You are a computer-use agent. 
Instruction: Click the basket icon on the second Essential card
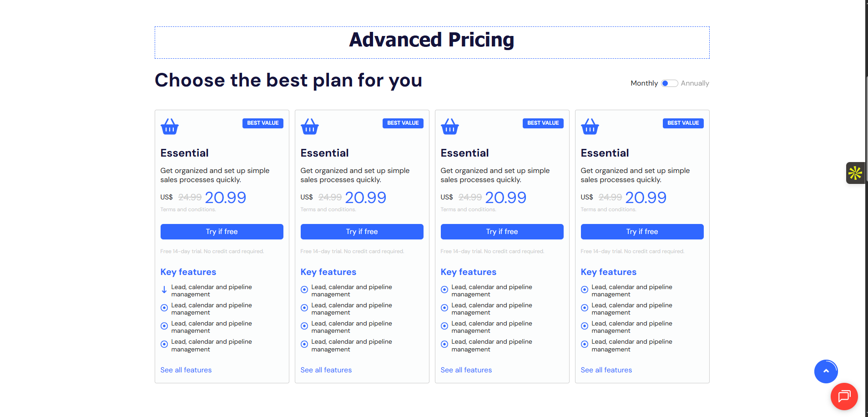pyautogui.click(x=309, y=127)
